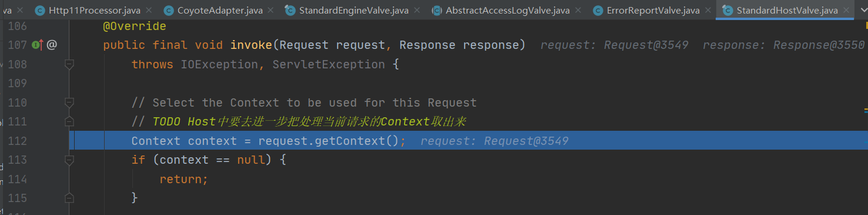This screenshot has width=868, height=215.
Task: Click the class icon on ErrorReportValve.java tab
Action: [597, 10]
